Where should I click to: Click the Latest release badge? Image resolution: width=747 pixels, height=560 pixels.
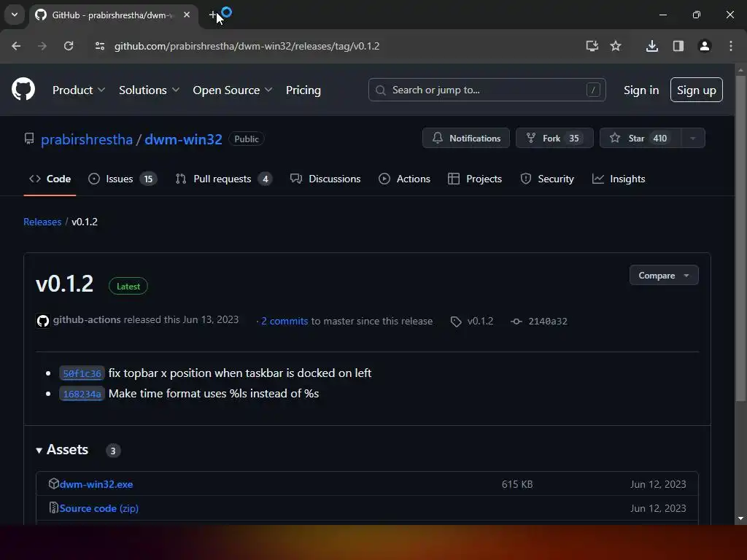click(128, 286)
